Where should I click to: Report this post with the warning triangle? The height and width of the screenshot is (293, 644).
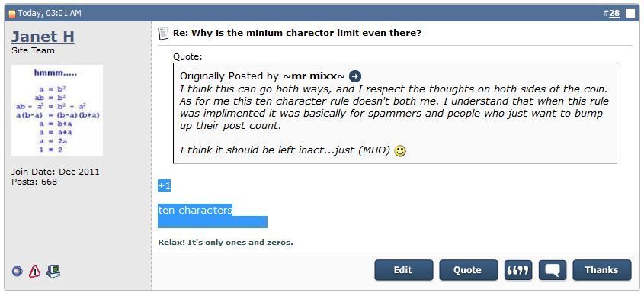pos(34,271)
